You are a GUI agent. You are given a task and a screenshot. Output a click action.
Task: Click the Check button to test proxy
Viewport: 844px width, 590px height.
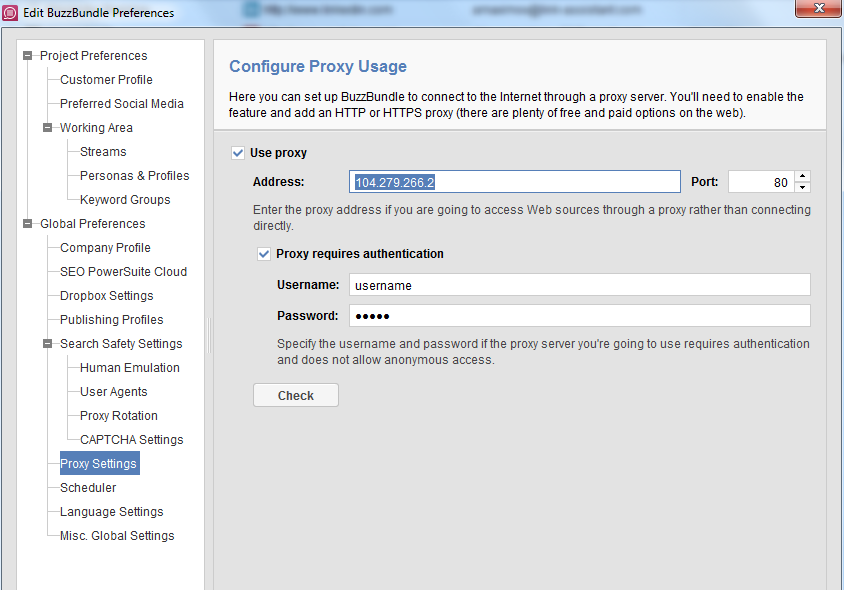click(296, 395)
